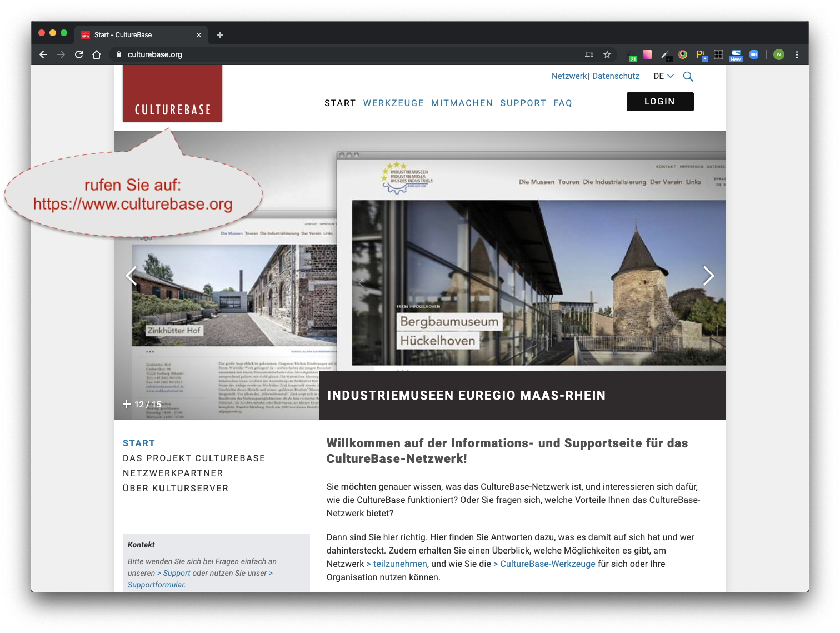Open the rainbow circle eye extension

pos(683,54)
